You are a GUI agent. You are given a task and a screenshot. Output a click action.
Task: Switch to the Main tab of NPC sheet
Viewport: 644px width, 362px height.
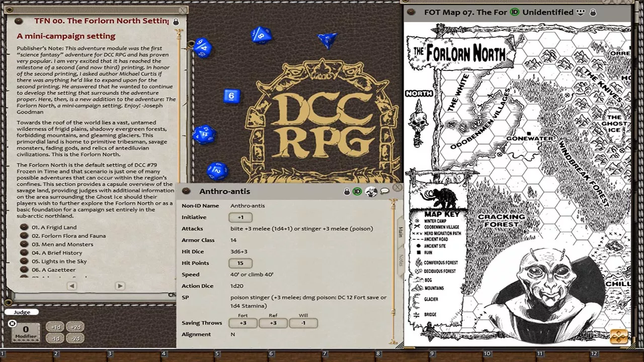tap(400, 232)
